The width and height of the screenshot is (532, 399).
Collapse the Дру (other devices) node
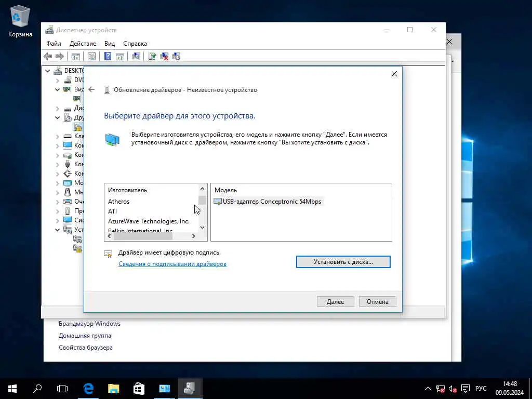[x=57, y=118]
